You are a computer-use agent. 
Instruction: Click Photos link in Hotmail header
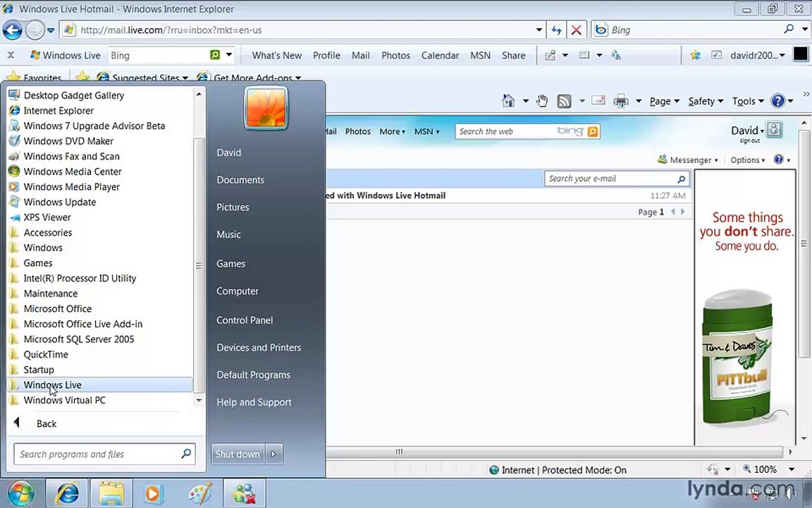point(358,132)
